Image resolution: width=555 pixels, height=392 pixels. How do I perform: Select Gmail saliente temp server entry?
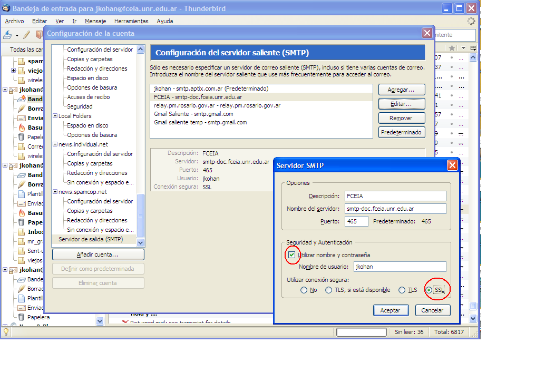coord(261,122)
